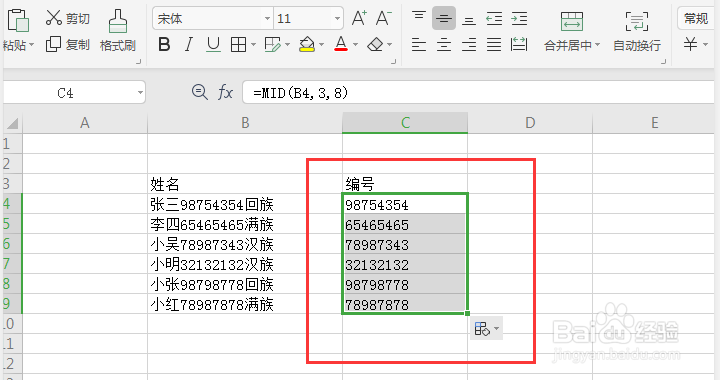This screenshot has width=720, height=380.
Task: Click cell with value 65465465
Action: [405, 224]
